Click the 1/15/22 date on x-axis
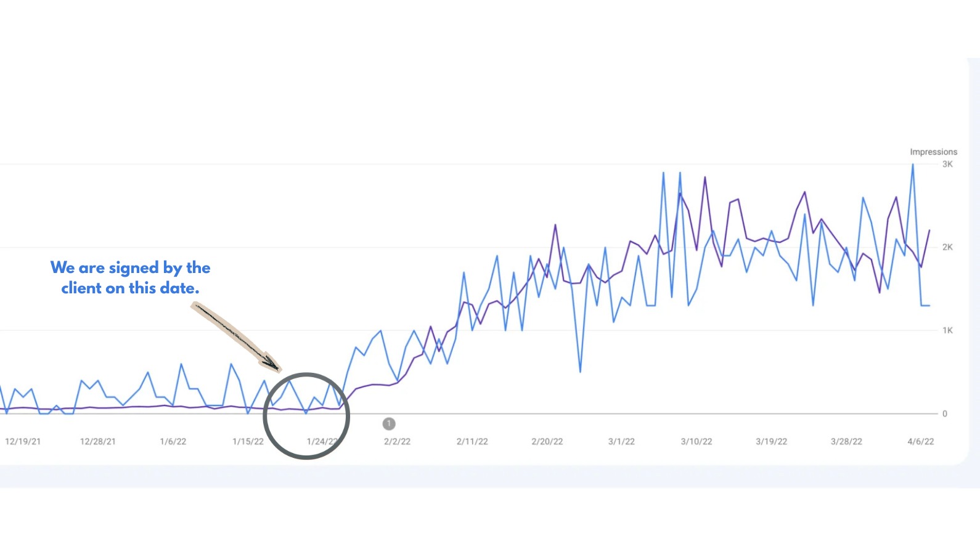 [x=248, y=442]
